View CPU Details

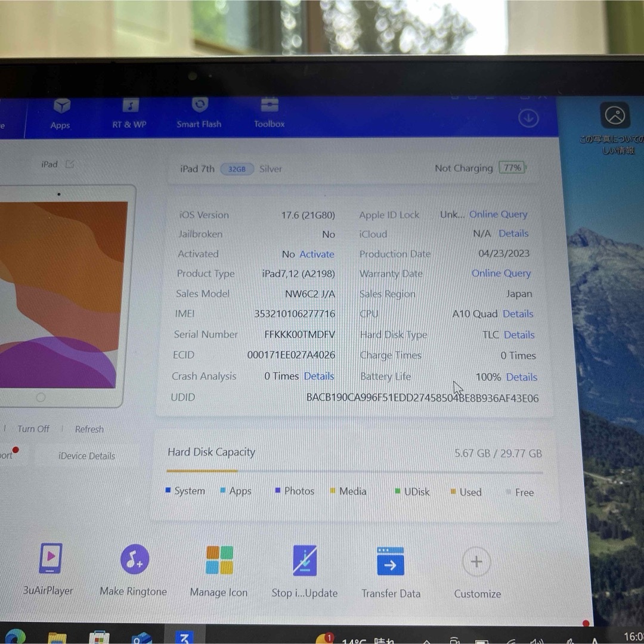point(518,314)
